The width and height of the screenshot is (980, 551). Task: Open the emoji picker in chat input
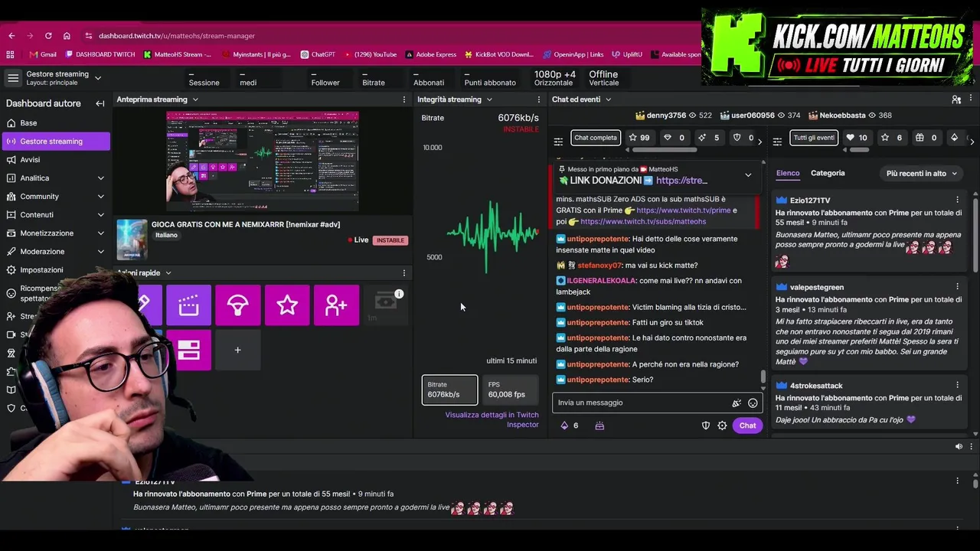753,403
